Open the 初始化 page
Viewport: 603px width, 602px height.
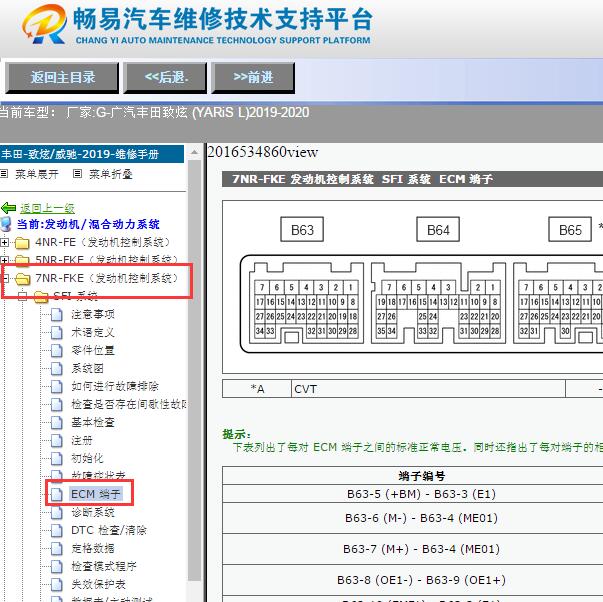(87, 458)
